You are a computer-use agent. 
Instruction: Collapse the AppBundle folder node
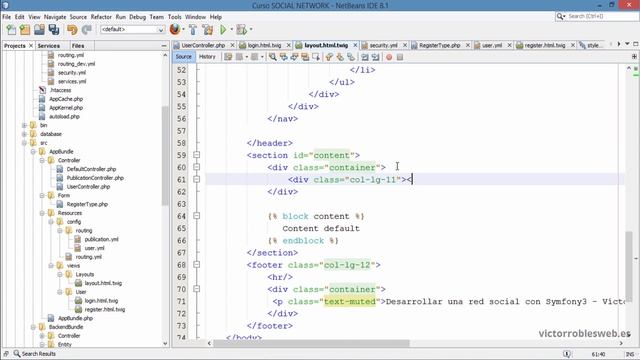pyautogui.click(x=33, y=151)
